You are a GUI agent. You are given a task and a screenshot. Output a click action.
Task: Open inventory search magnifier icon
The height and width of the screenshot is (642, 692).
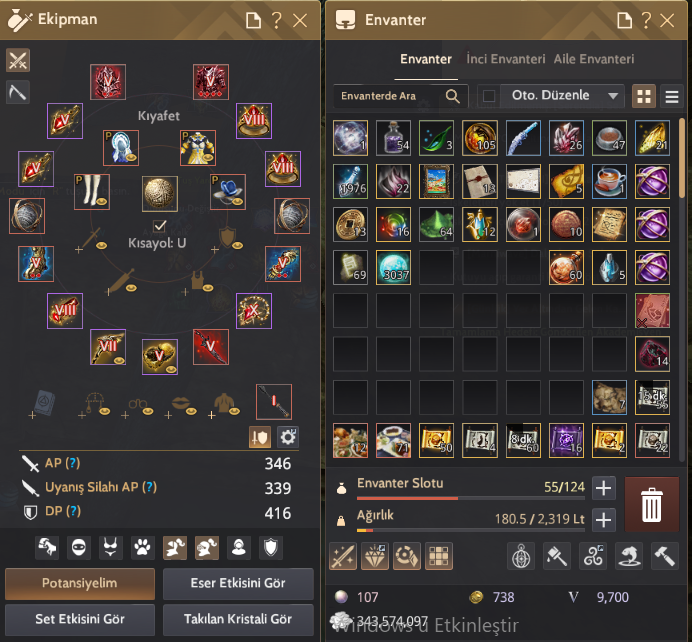tap(452, 96)
